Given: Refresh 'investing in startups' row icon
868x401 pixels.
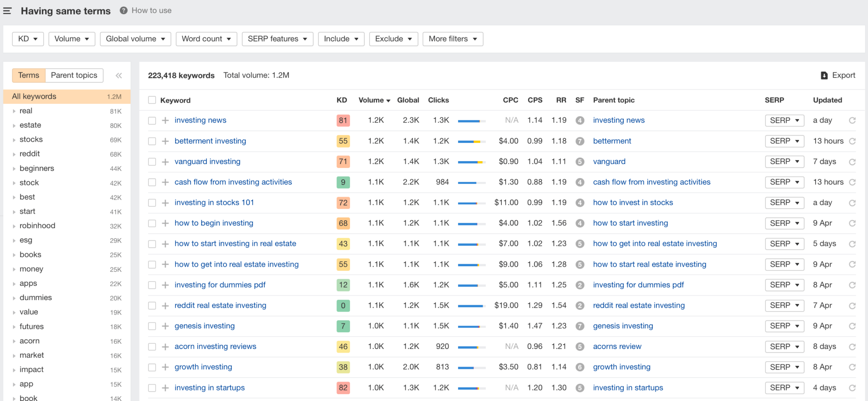Looking at the screenshot, I should pyautogui.click(x=852, y=388).
